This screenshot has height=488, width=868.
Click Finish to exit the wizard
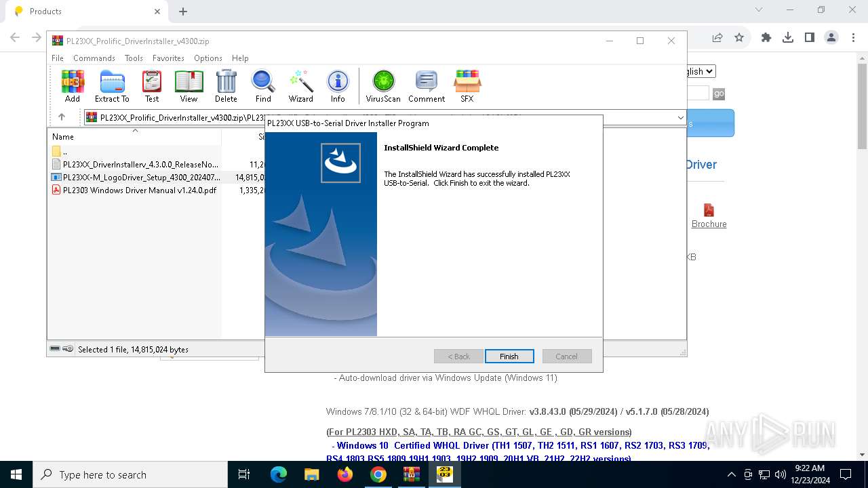pos(509,357)
